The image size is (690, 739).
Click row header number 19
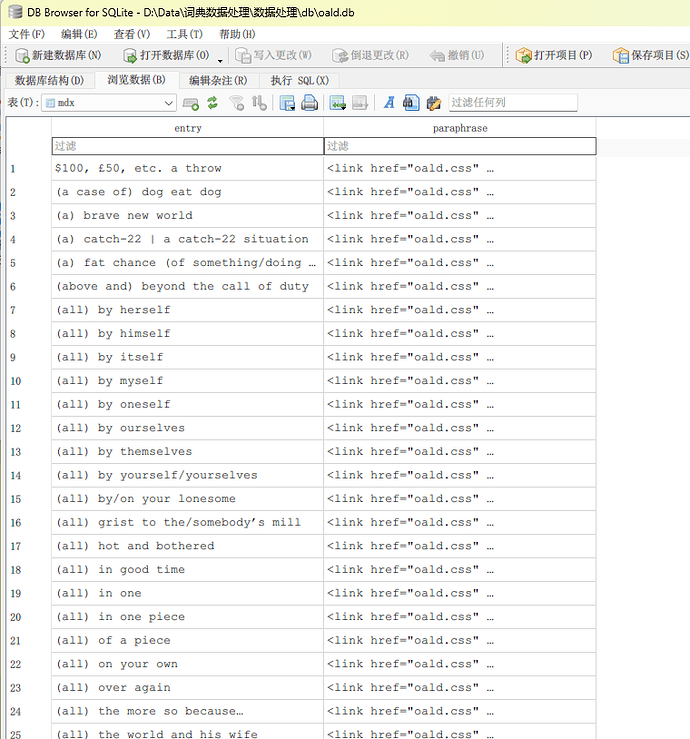coord(28,593)
